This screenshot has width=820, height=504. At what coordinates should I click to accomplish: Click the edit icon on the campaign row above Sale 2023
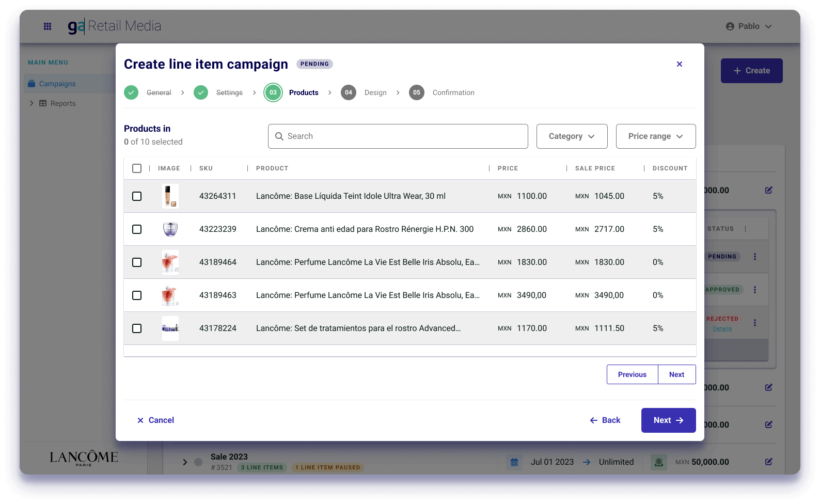point(769,424)
